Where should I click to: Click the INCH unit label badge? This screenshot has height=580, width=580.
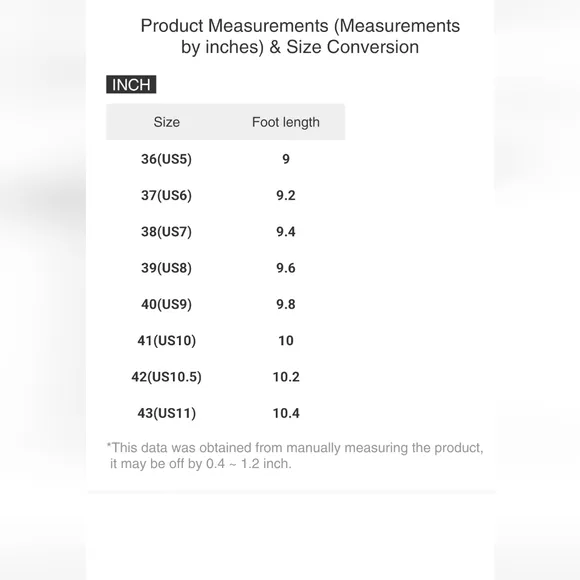[131, 84]
